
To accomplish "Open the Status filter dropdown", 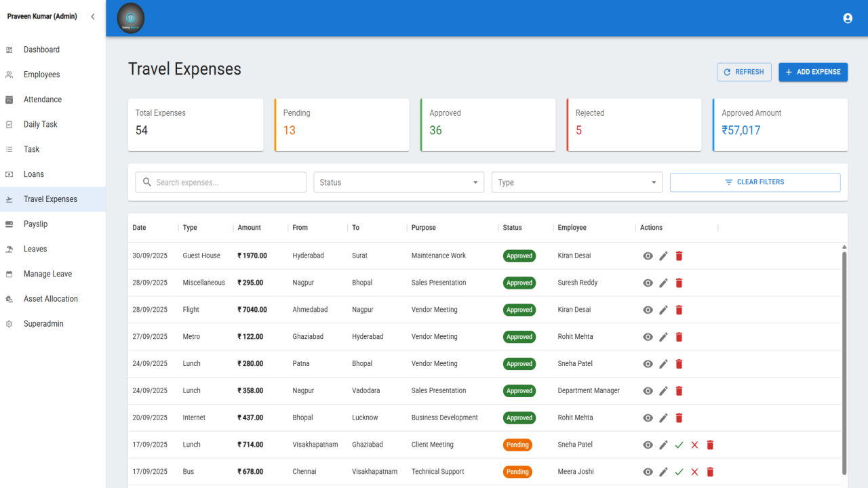I will [399, 182].
